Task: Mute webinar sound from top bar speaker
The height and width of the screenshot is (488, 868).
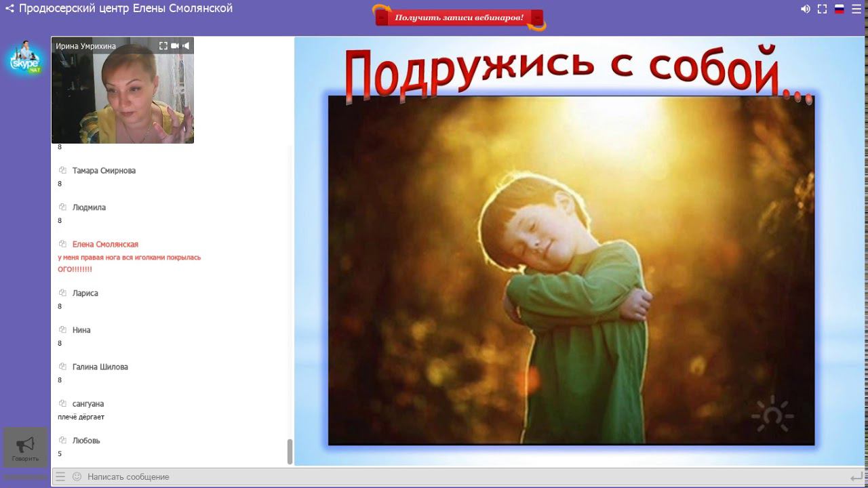Action: (806, 9)
